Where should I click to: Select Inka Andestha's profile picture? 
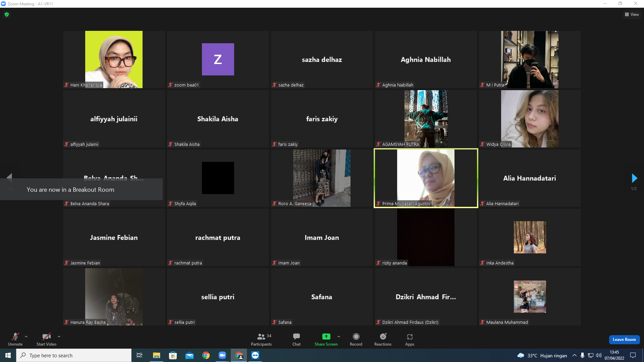point(530,237)
